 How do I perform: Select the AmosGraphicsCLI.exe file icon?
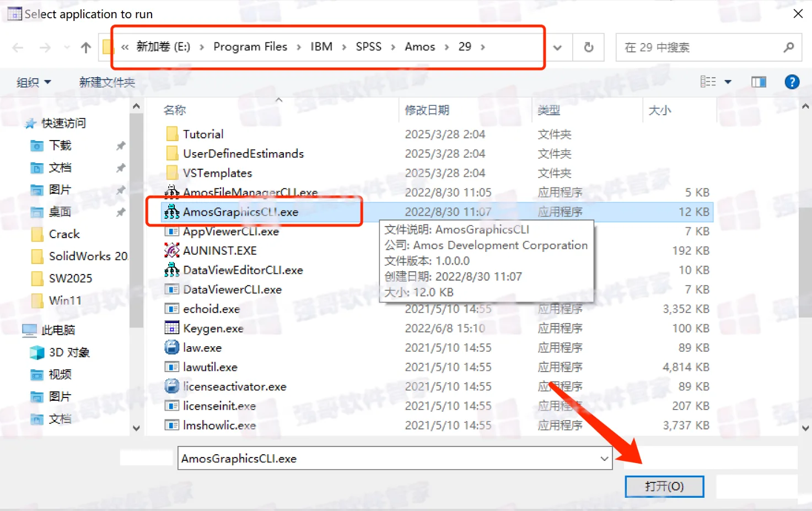coord(171,212)
